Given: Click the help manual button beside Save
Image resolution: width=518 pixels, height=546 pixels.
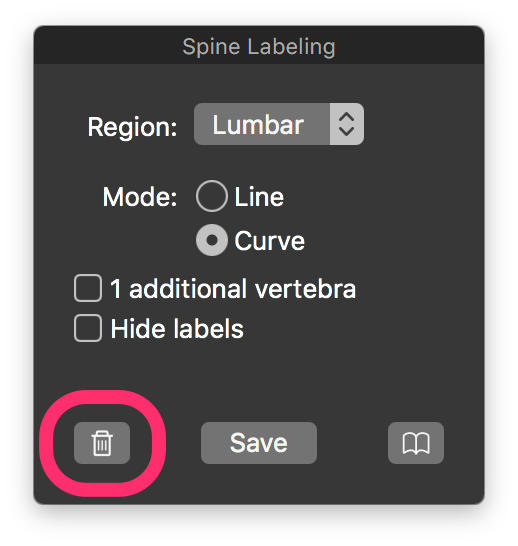Looking at the screenshot, I should coord(416,443).
